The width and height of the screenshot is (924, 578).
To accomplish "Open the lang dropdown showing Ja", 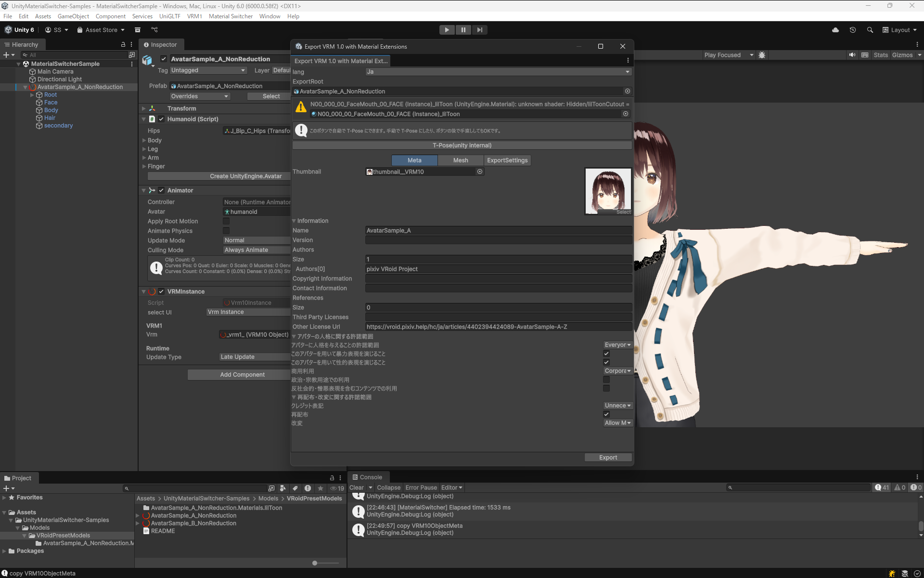I will tap(498, 72).
